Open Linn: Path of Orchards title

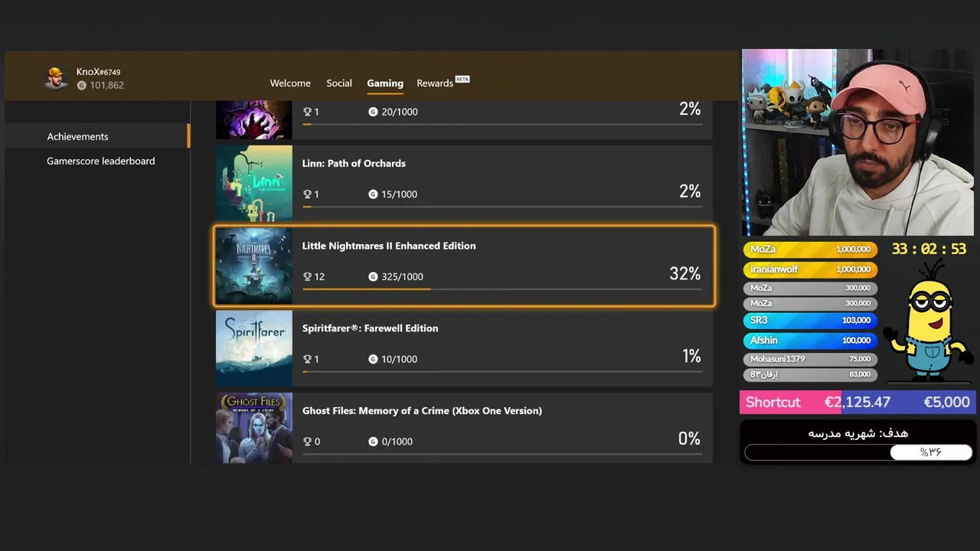(354, 163)
